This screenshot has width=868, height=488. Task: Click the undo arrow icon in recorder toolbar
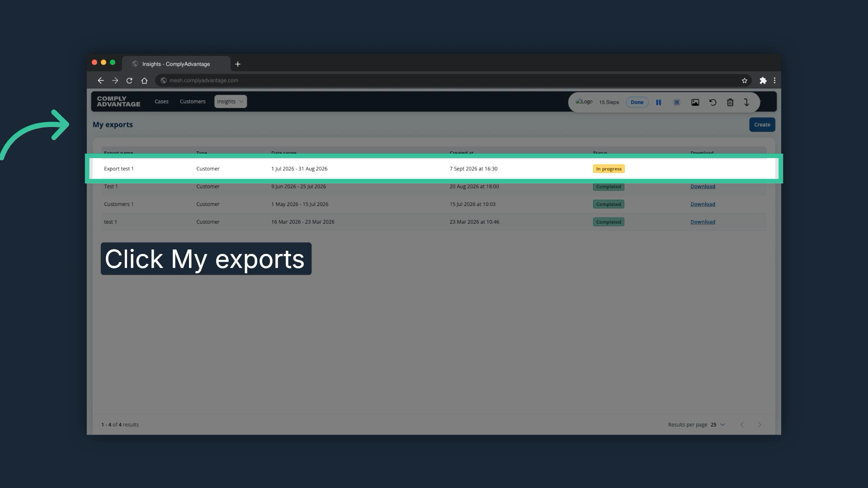[x=713, y=103]
